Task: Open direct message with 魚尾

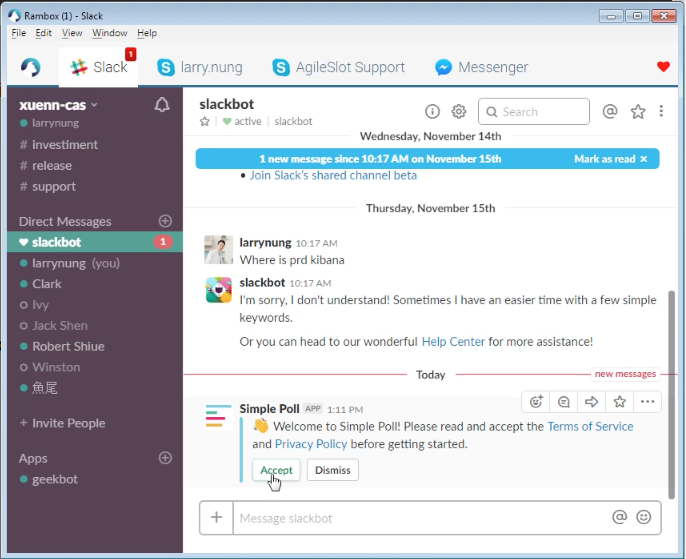Action: 94,388
